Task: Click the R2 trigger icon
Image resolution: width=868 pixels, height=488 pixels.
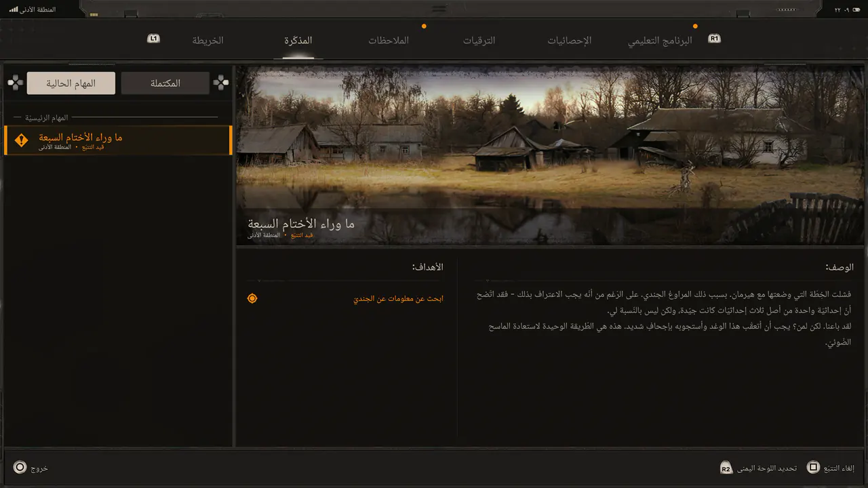Action: [726, 468]
